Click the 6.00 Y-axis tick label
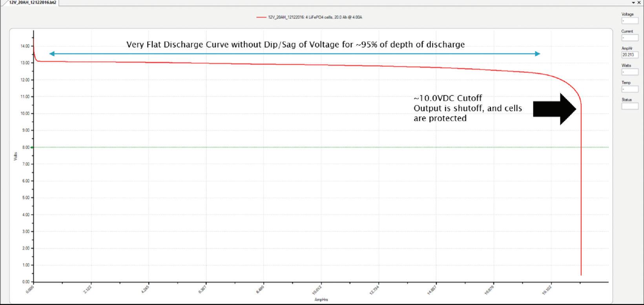The height and width of the screenshot is (305, 644). coord(26,181)
